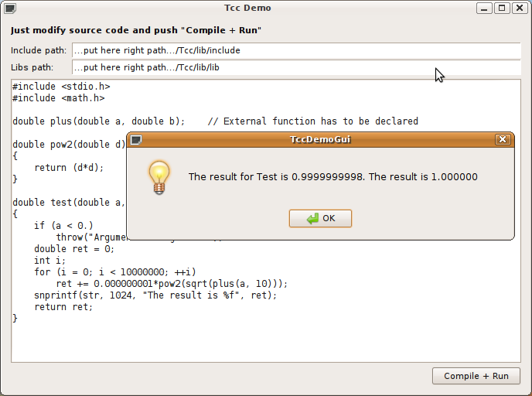Image resolution: width=532 pixels, height=396 pixels.
Task: Click the lightbulb info icon
Action: click(x=159, y=177)
